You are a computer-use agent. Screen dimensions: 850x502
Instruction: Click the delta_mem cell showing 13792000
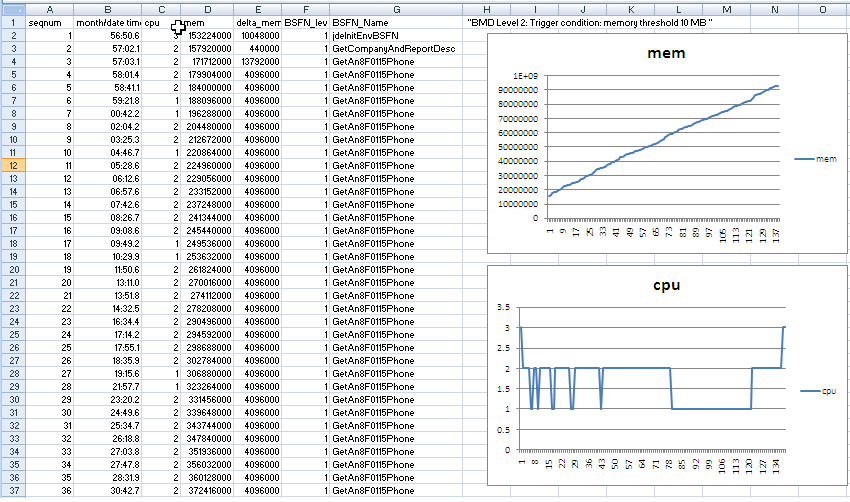pyautogui.click(x=258, y=61)
